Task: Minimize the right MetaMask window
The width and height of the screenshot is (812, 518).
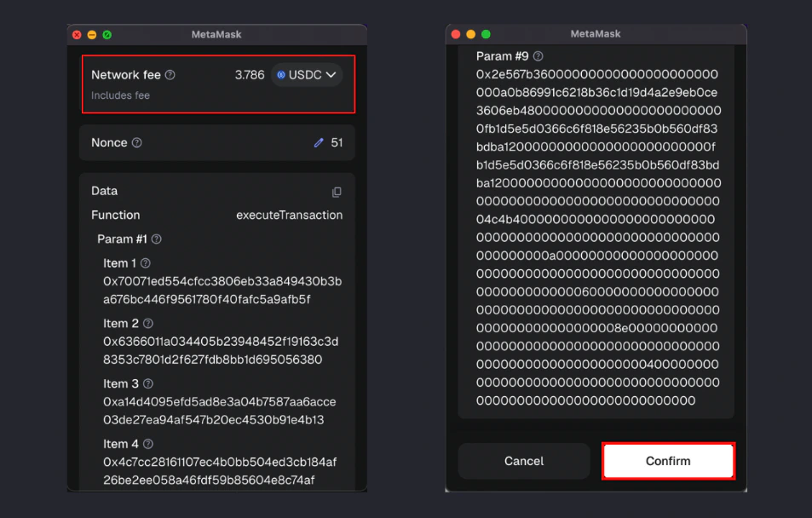Action: pyautogui.click(x=470, y=34)
